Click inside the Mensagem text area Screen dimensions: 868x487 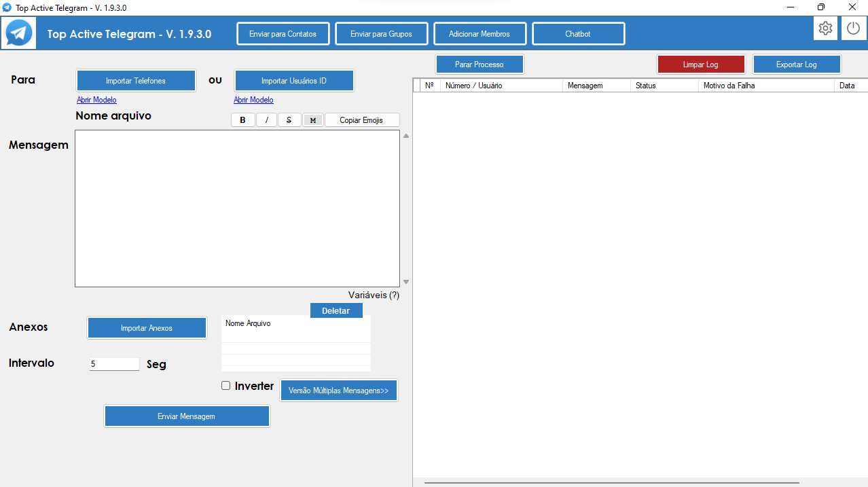[237, 209]
